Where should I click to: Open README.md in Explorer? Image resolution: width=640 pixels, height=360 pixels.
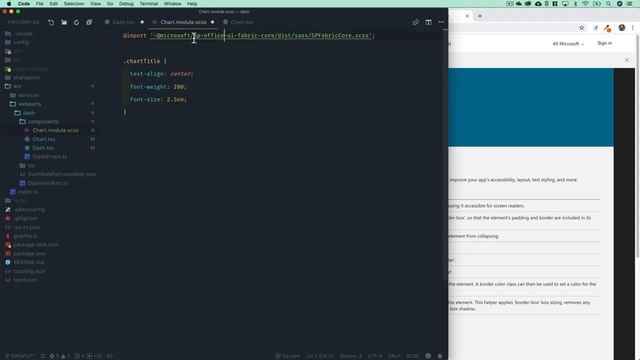click(x=49, y=262)
